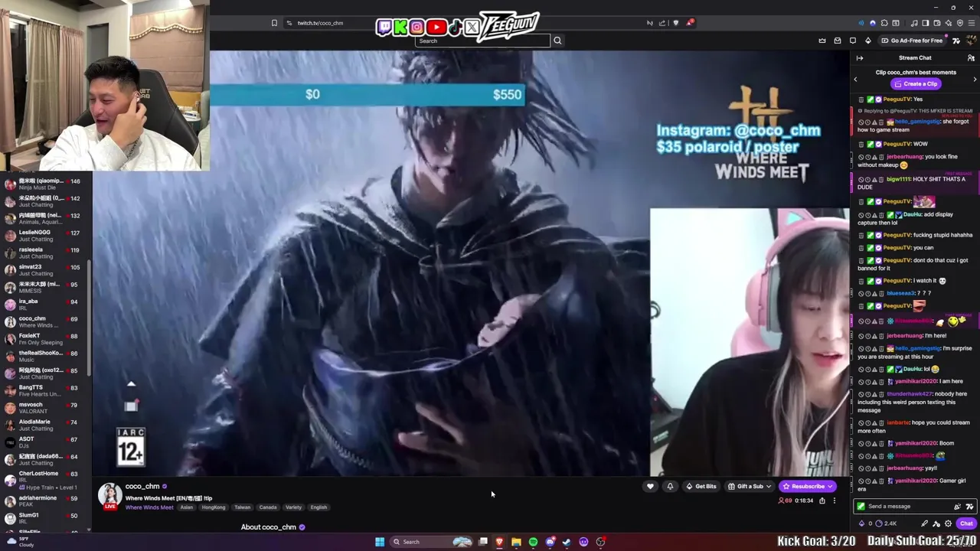Click the Canada tag
Image resolution: width=980 pixels, height=551 pixels.
(x=268, y=507)
